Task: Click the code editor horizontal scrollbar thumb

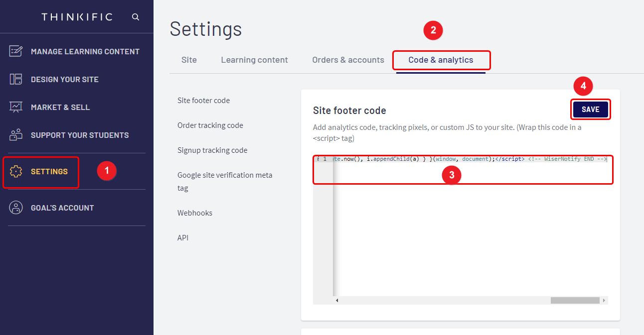Action: coord(575,300)
